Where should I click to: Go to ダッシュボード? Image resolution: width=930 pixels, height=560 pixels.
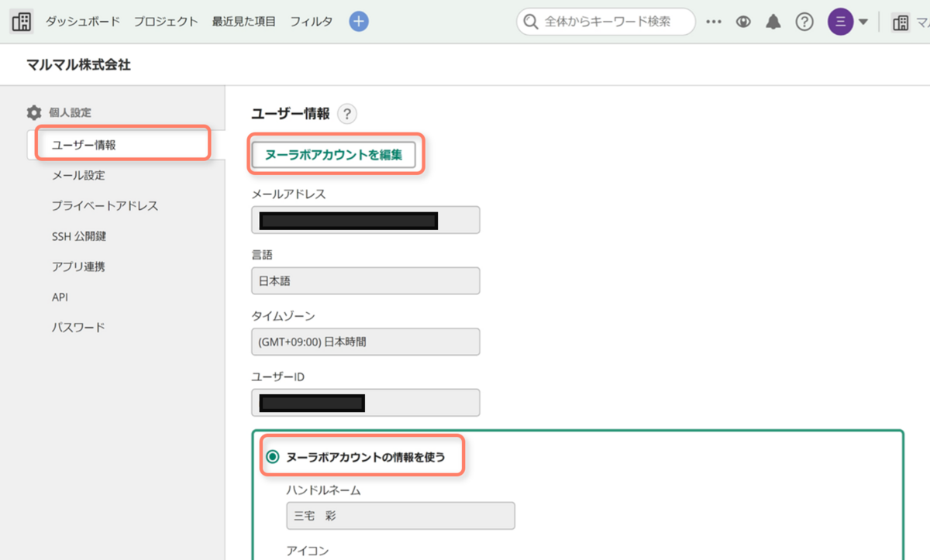tap(82, 22)
